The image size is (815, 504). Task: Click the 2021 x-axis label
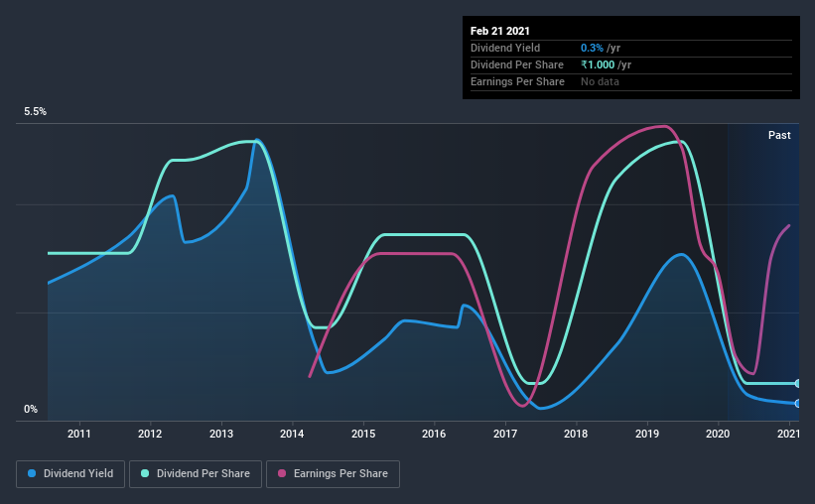(788, 434)
